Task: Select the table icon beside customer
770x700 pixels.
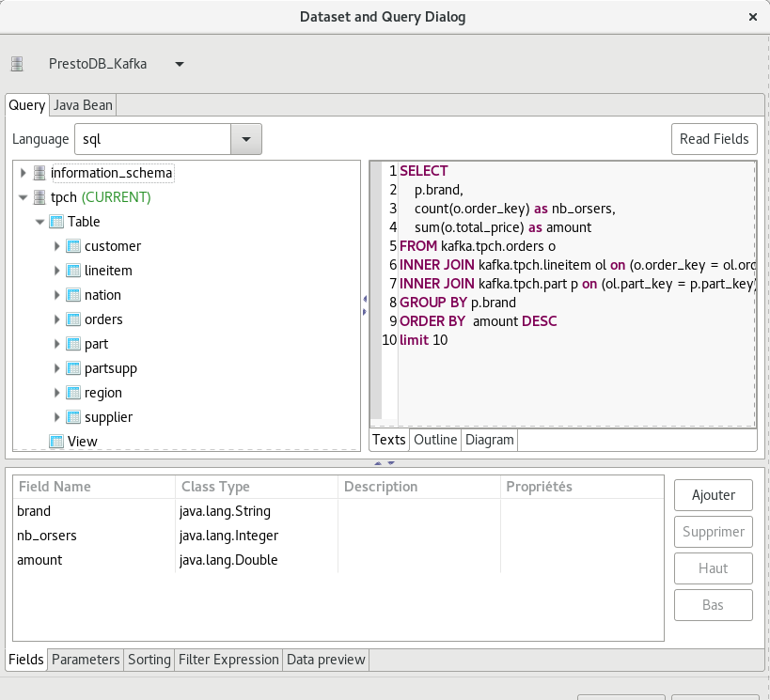Action: click(x=72, y=246)
